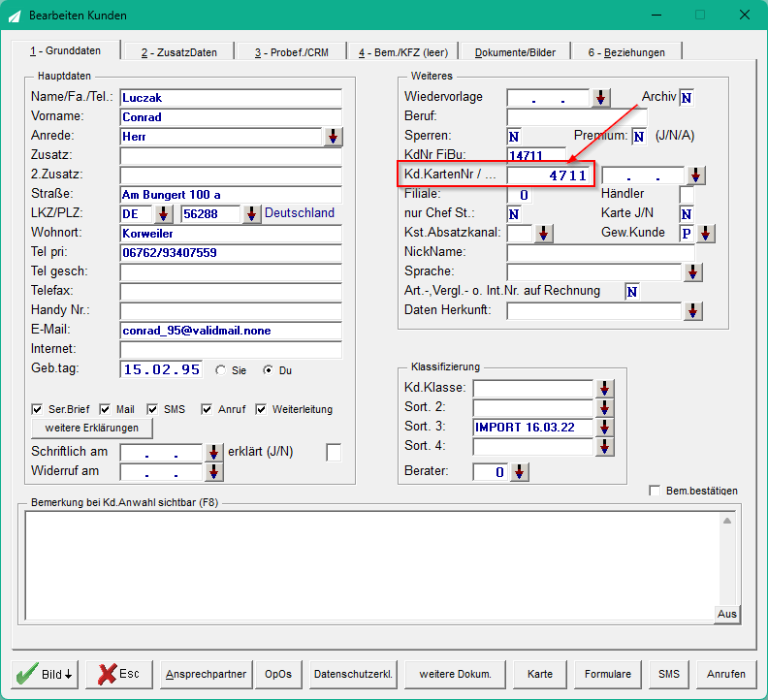This screenshot has height=700, width=768.
Task: Open Wiedervorlage date picker arrow
Action: pos(600,98)
